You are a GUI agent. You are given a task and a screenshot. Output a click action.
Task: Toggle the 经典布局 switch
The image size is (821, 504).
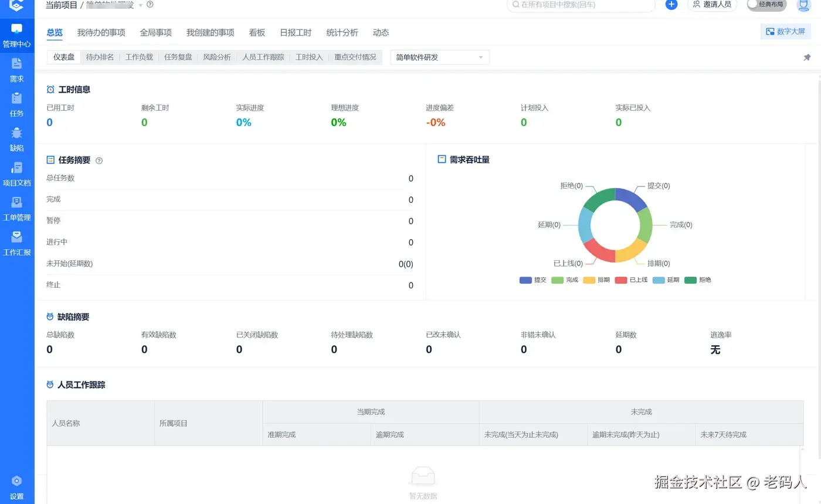pyautogui.click(x=766, y=5)
